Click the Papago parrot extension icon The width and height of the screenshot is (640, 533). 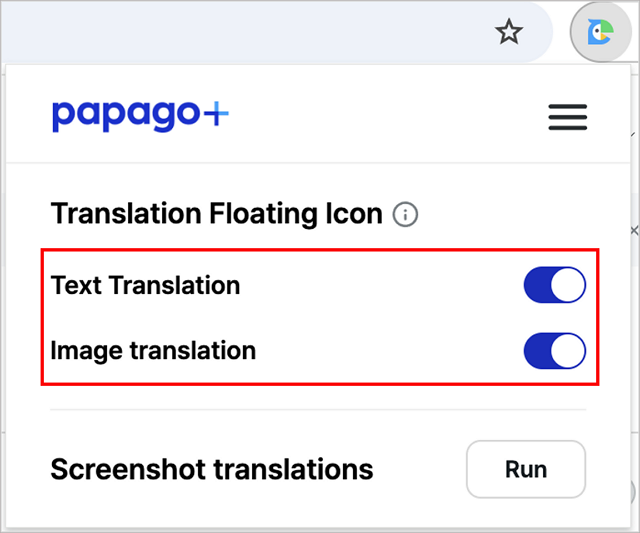coord(600,32)
